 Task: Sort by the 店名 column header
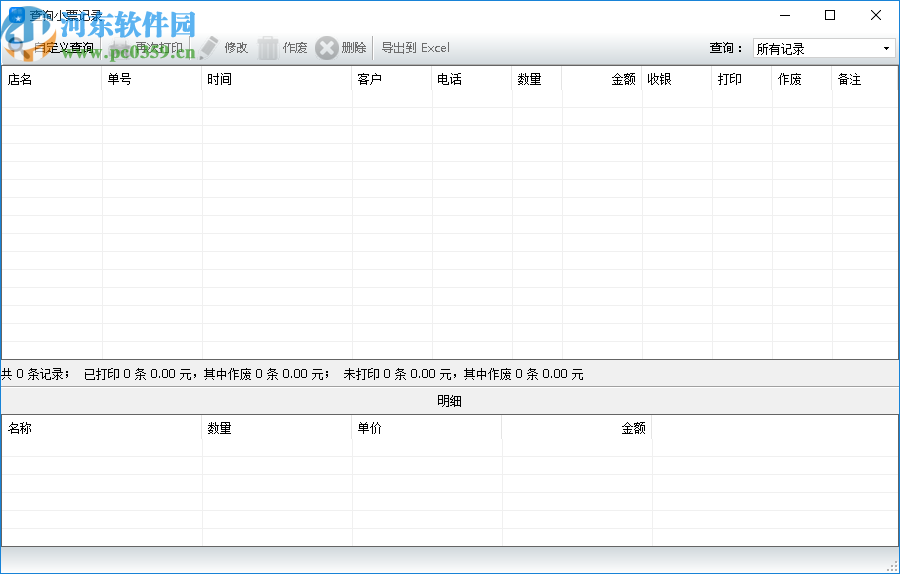point(52,79)
